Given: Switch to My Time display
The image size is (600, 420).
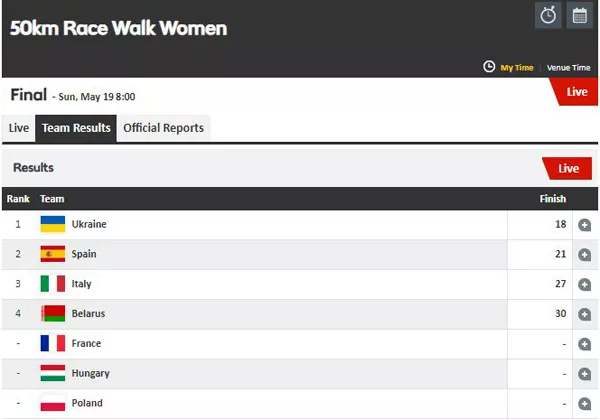Looking at the screenshot, I should click(517, 68).
